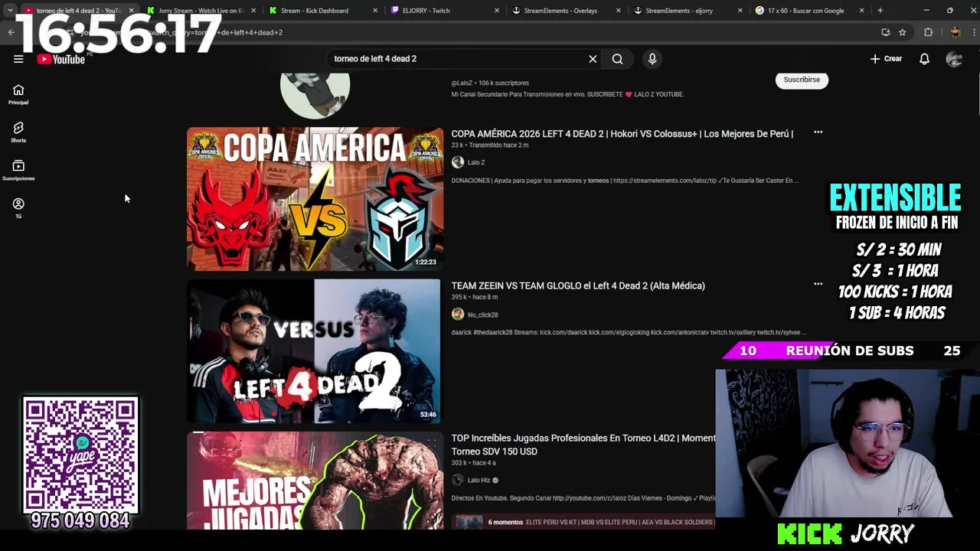Open options menu for Team Zeein video

818,284
